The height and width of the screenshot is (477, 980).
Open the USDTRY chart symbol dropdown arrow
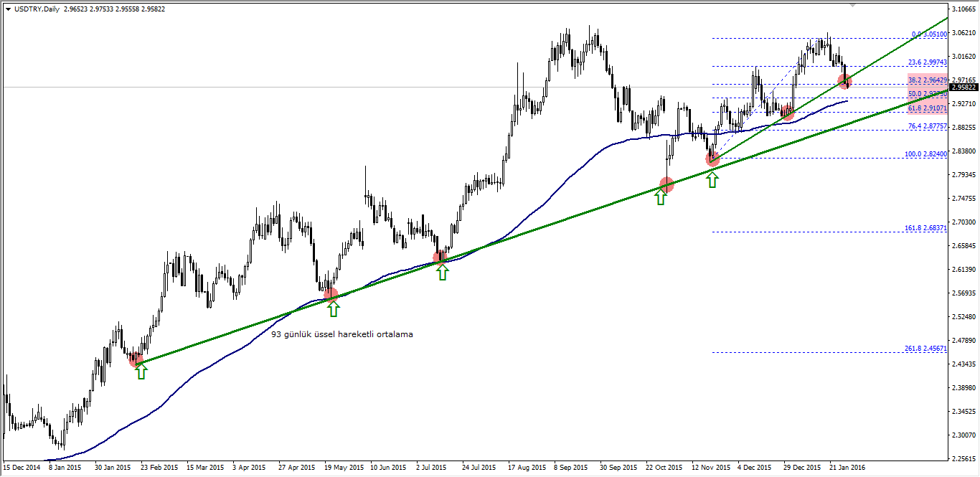(6, 11)
